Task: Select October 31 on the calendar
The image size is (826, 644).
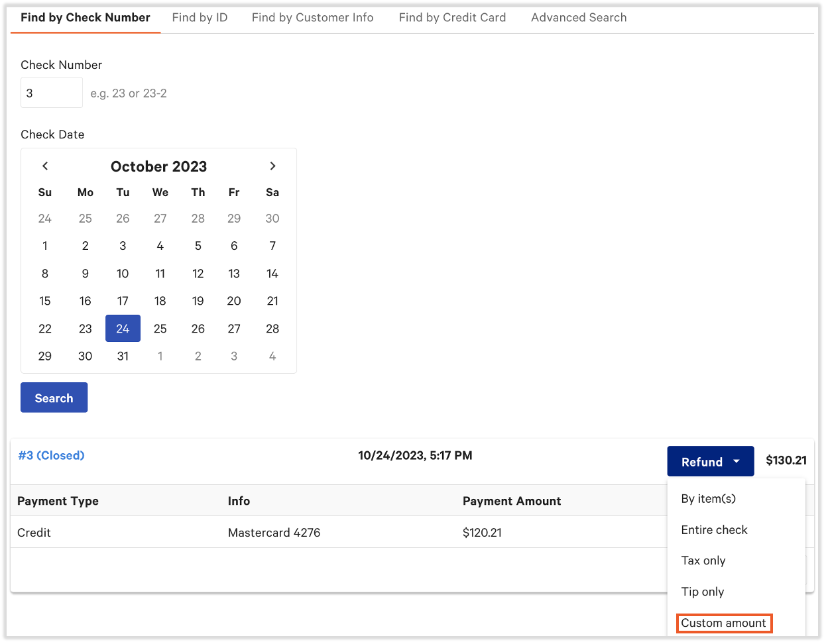Action: point(123,356)
